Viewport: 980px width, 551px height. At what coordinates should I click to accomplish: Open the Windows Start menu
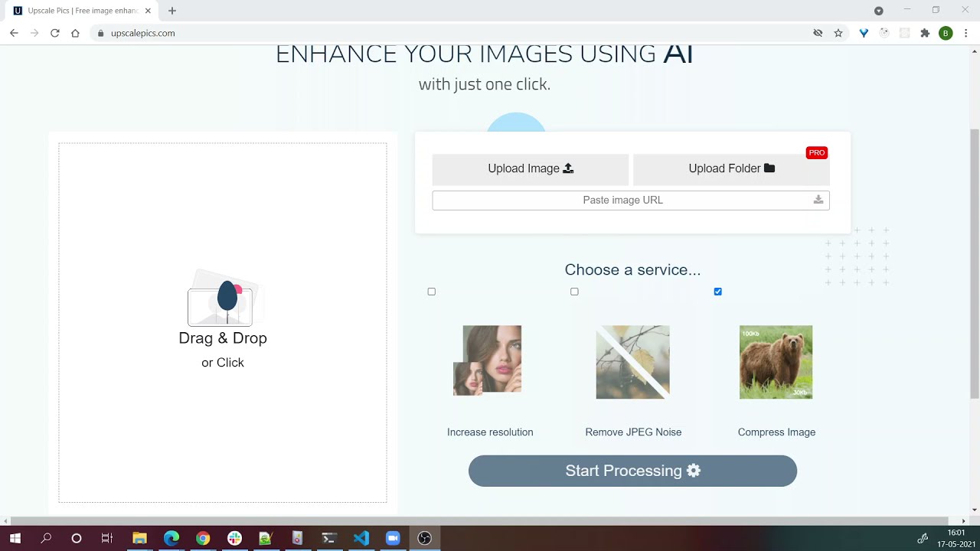coord(15,538)
